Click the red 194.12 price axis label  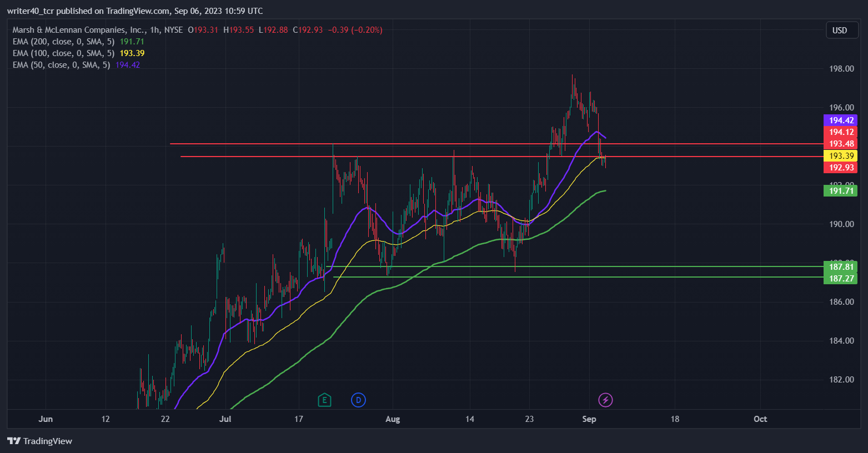841,132
